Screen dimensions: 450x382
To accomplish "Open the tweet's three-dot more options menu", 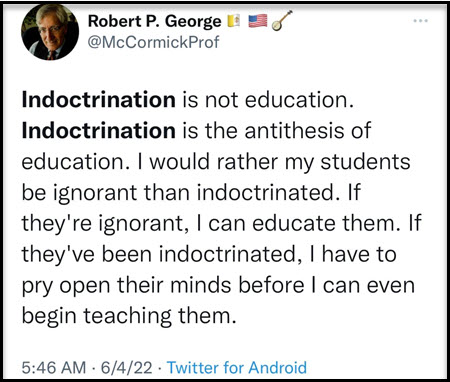I will (x=420, y=21).
